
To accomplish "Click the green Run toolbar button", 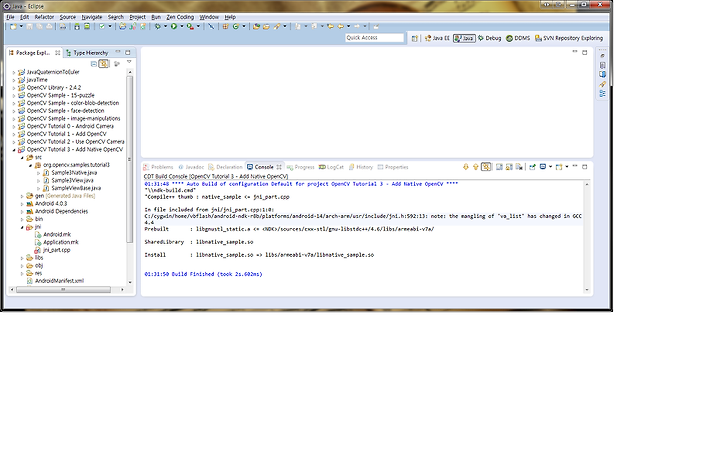I will 174,27.
